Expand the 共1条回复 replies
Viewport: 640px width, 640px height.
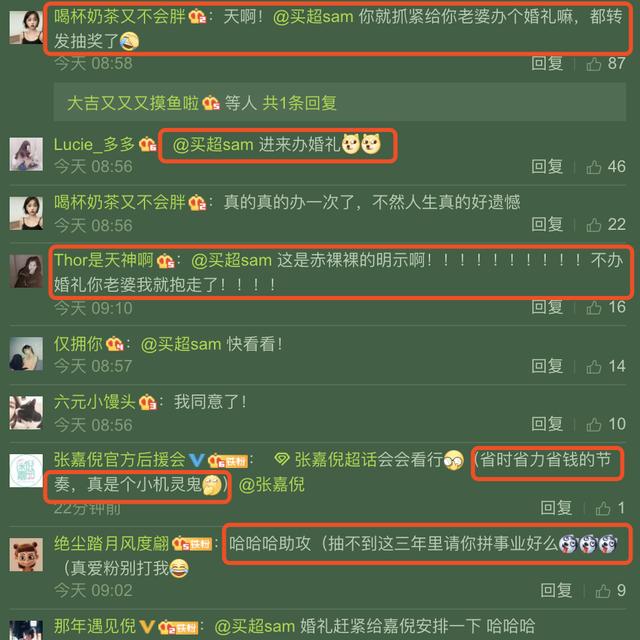(x=299, y=103)
